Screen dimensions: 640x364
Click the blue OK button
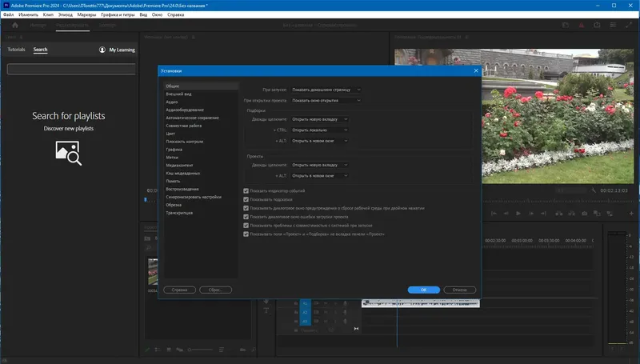point(423,290)
